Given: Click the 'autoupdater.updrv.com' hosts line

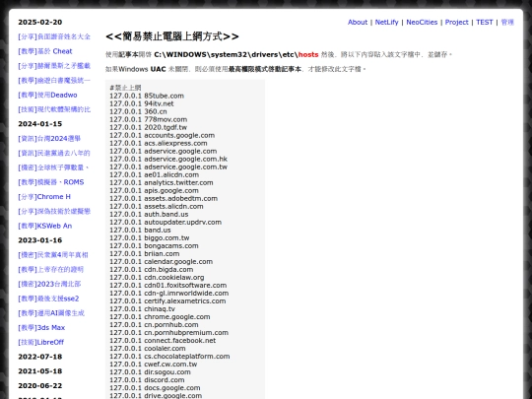Looking at the screenshot, I should (166, 223).
